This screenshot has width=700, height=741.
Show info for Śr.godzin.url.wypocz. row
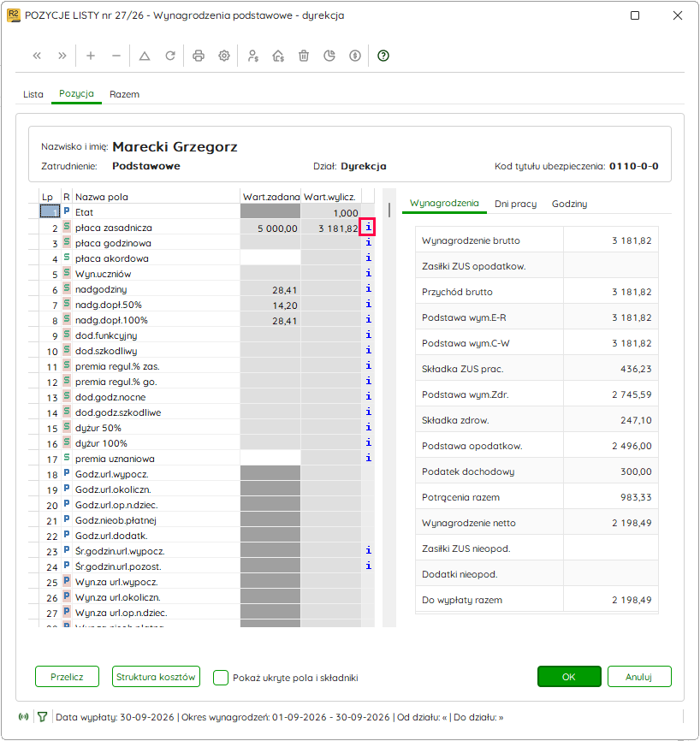(x=368, y=550)
